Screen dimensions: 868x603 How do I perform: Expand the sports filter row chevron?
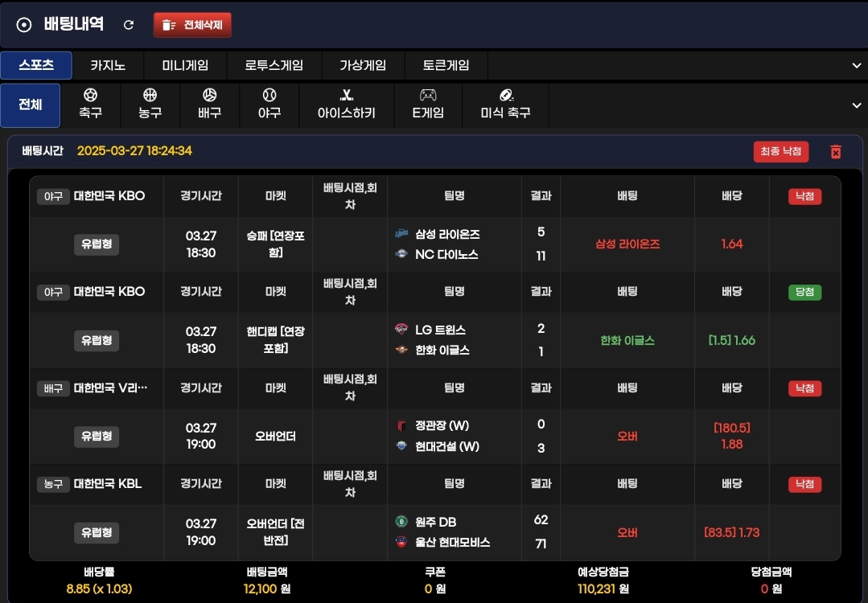tap(857, 105)
